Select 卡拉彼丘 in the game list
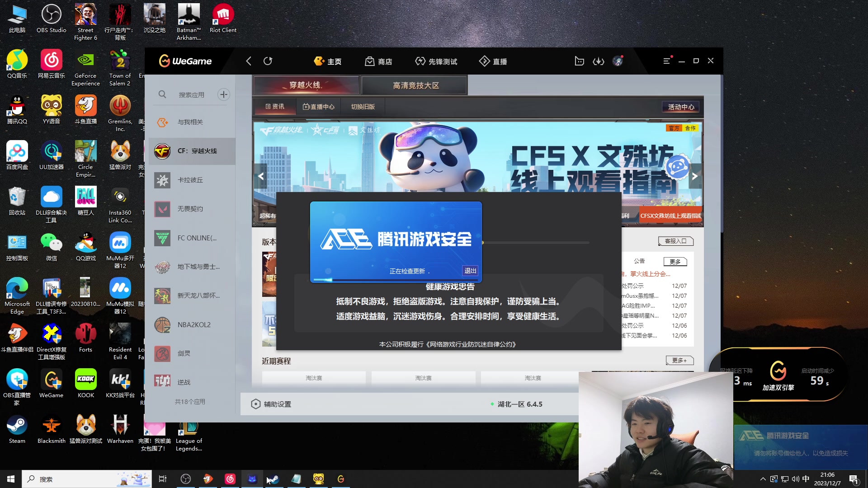 192,180
